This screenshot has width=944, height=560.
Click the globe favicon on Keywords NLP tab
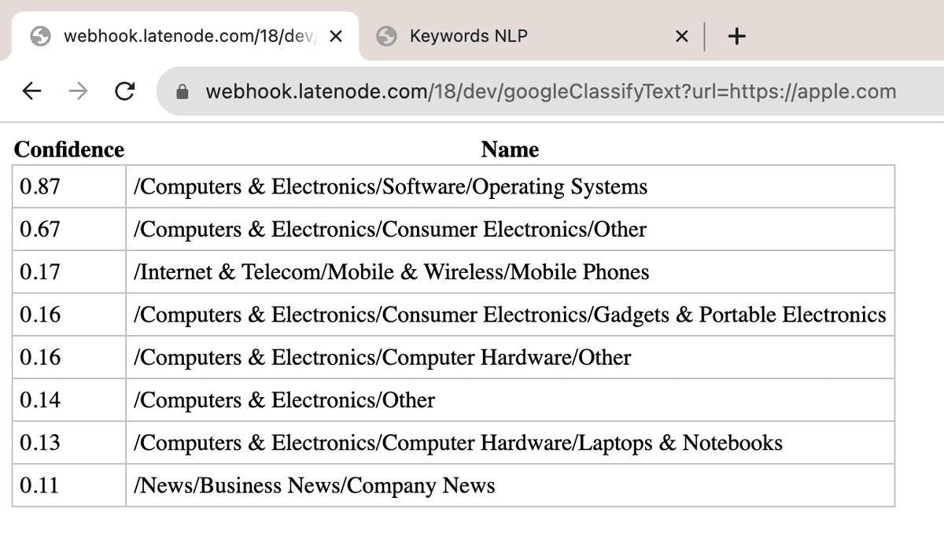(x=386, y=36)
